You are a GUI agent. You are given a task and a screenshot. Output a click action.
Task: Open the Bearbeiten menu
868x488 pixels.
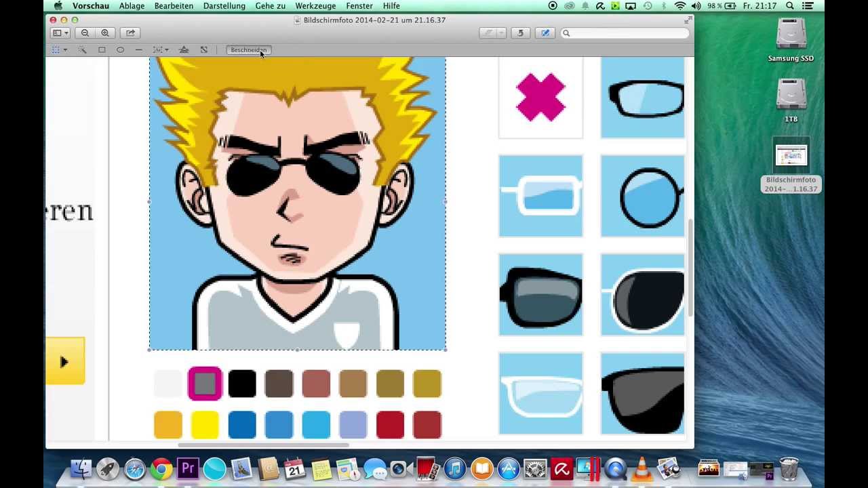[174, 6]
